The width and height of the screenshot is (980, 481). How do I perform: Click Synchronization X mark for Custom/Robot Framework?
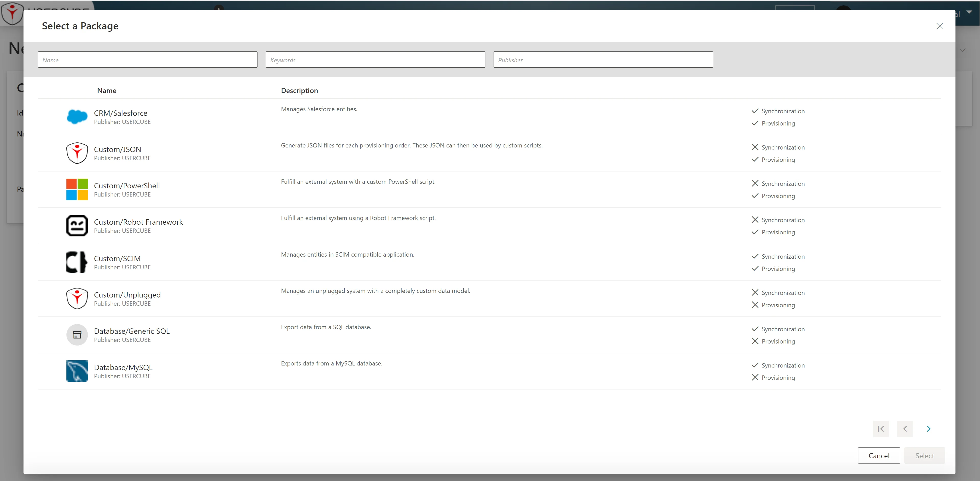(755, 220)
